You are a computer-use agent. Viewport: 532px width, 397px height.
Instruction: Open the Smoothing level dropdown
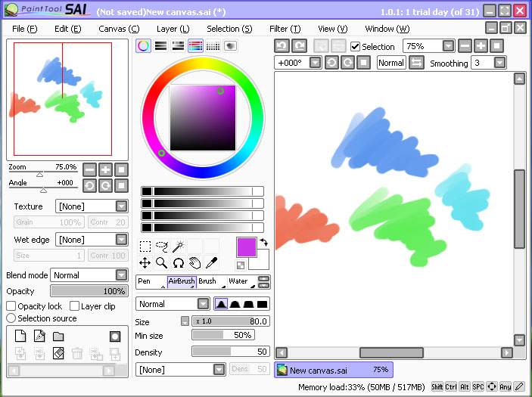click(x=499, y=63)
